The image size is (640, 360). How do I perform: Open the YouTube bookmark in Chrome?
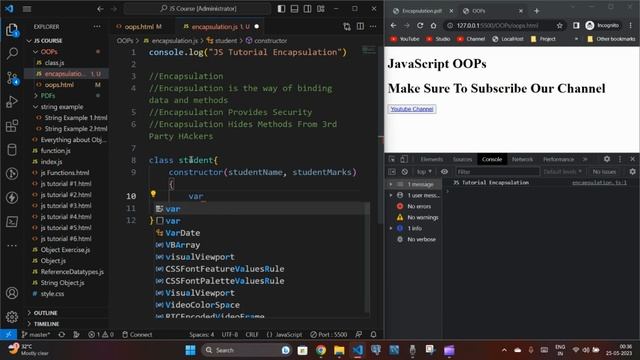405,39
